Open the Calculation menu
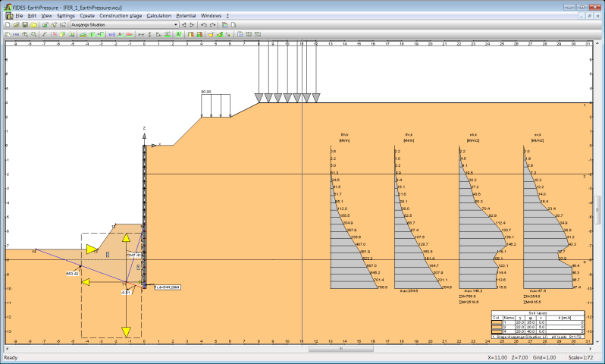Image resolution: width=605 pixels, height=364 pixels. 159,16
